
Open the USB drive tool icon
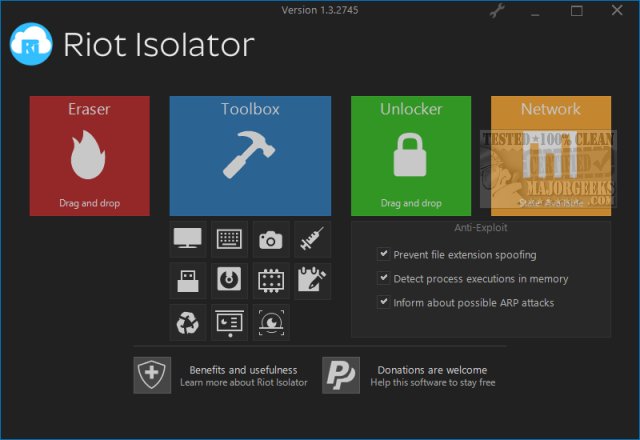[x=188, y=281]
